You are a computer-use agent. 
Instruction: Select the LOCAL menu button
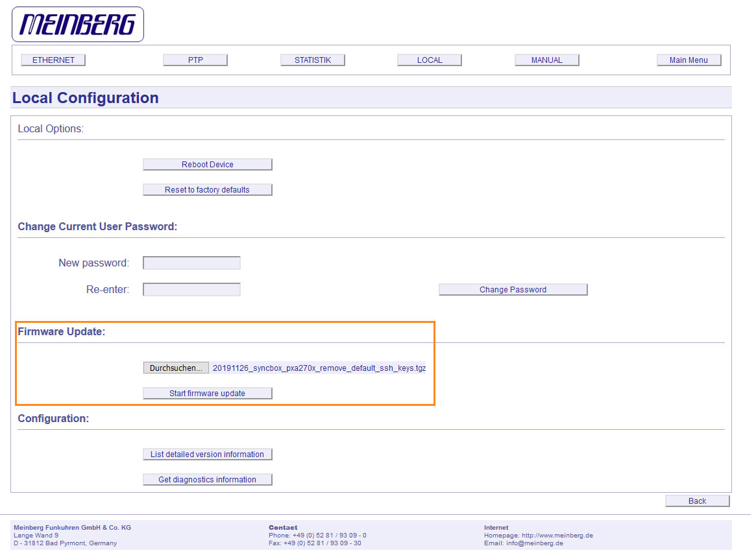[430, 60]
